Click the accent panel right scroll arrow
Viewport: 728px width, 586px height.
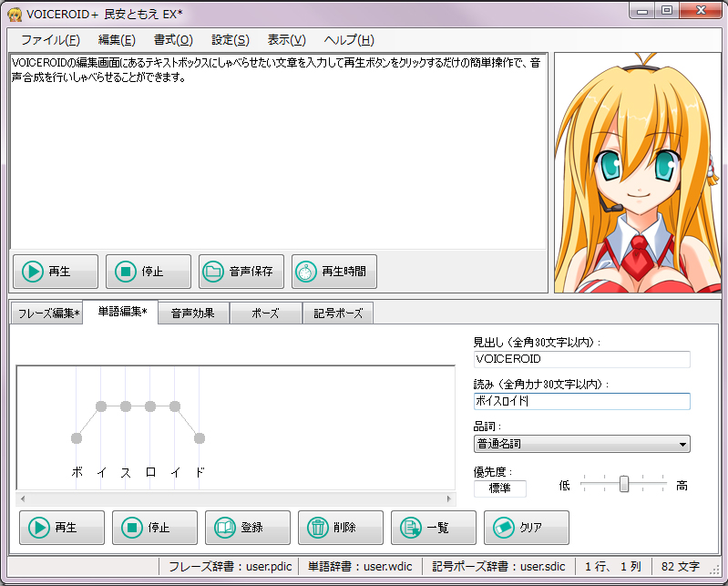(x=449, y=499)
